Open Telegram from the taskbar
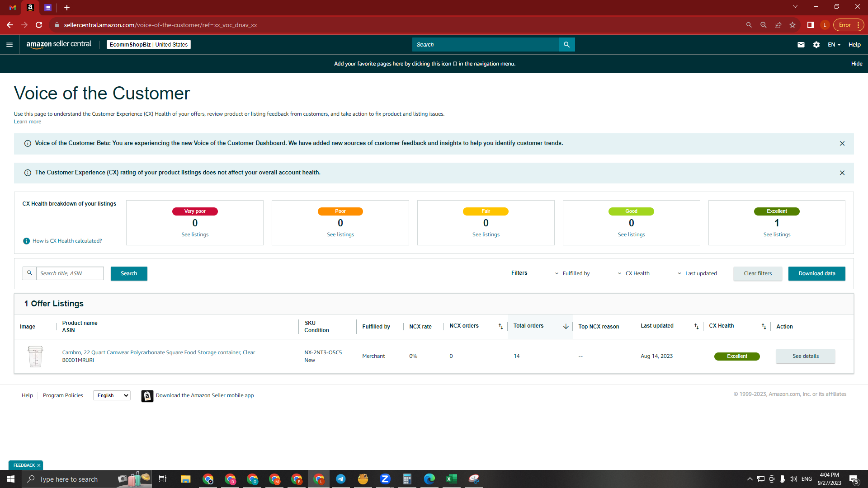 tap(340, 479)
